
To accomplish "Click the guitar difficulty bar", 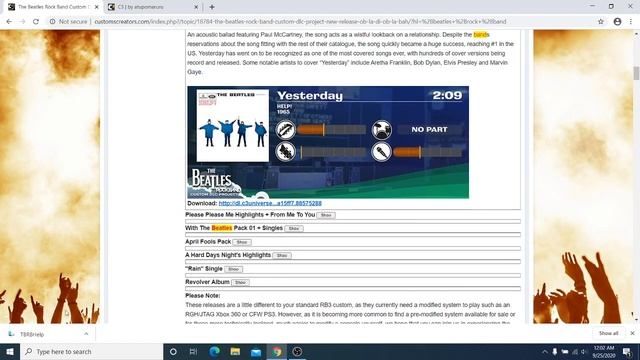I will click(332, 130).
